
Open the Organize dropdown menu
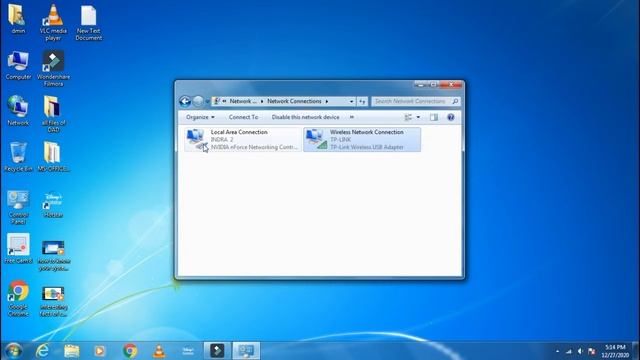click(200, 117)
